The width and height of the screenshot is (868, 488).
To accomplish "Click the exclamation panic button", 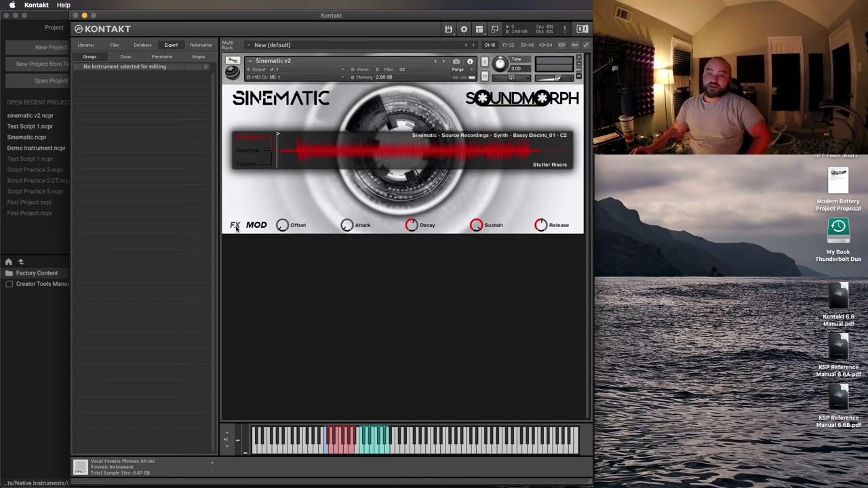I will pos(564,29).
